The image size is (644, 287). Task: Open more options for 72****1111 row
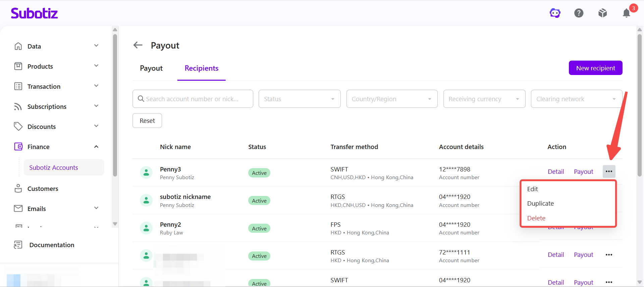(609, 255)
